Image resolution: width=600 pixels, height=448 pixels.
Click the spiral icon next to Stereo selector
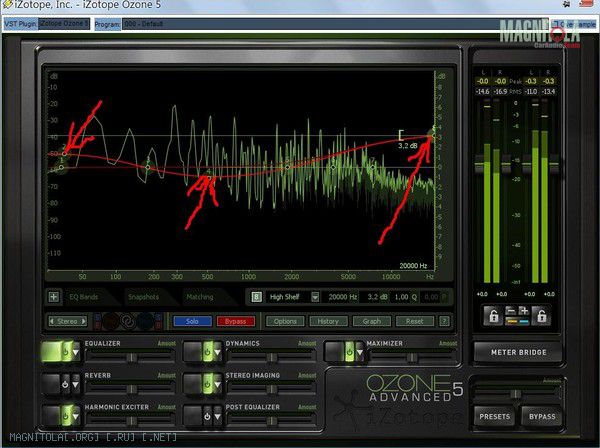(x=127, y=321)
